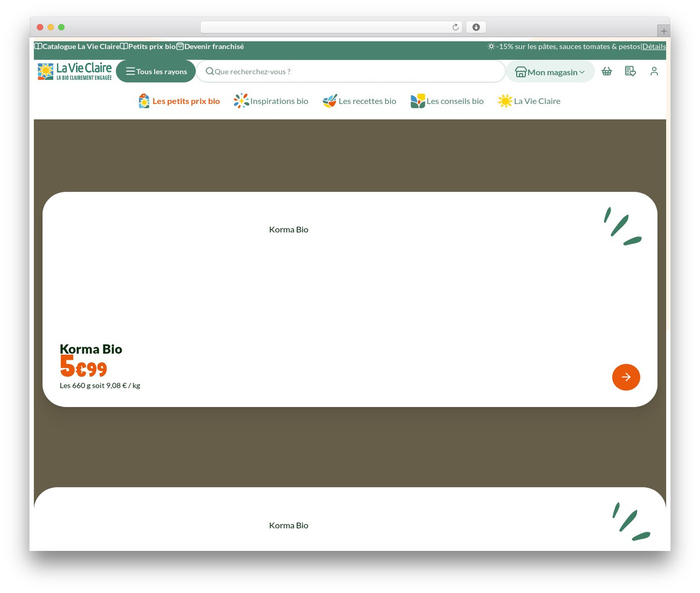Viewport: 700px width, 593px height.
Task: Open Les recettes bio menu item
Action: coord(359,101)
